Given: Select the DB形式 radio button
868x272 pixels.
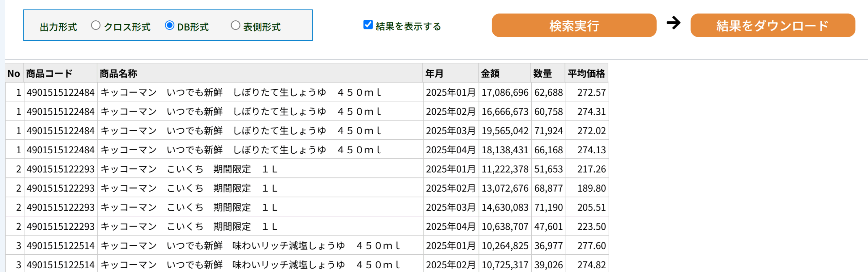Looking at the screenshot, I should (x=170, y=25).
